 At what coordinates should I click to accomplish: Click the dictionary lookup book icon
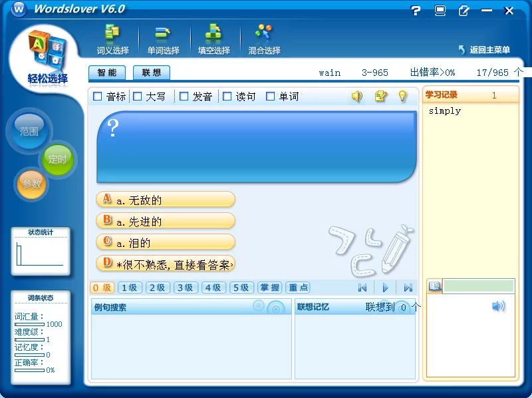tap(435, 286)
